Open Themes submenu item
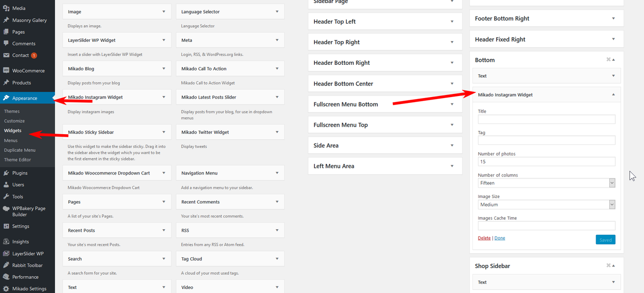 12,111
